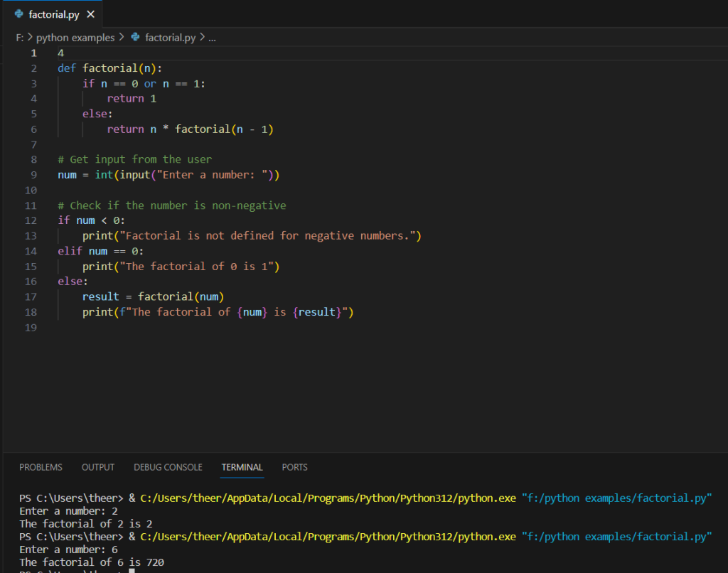
Task: Close the factorial.py editor tab
Action: tap(90, 14)
